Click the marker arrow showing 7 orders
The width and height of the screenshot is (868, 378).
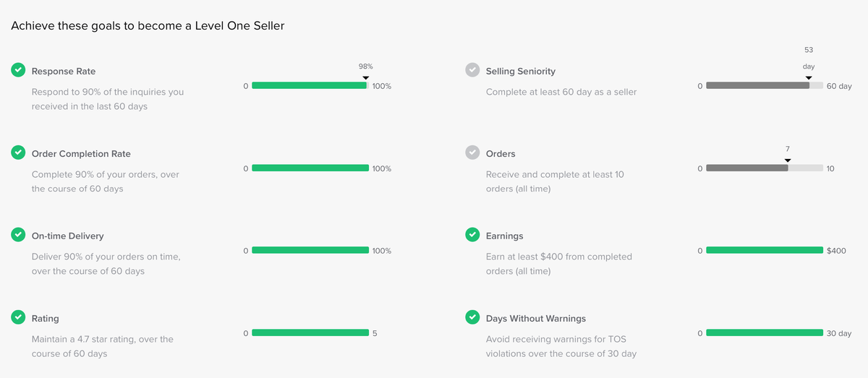788,160
